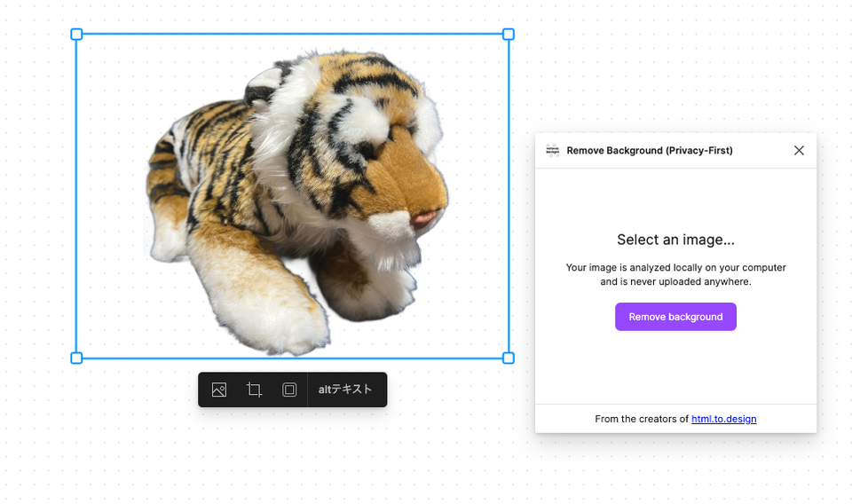Image resolution: width=852 pixels, height=504 pixels.
Task: Click the Remove Background plugin logo icon
Action: pyautogui.click(x=553, y=151)
